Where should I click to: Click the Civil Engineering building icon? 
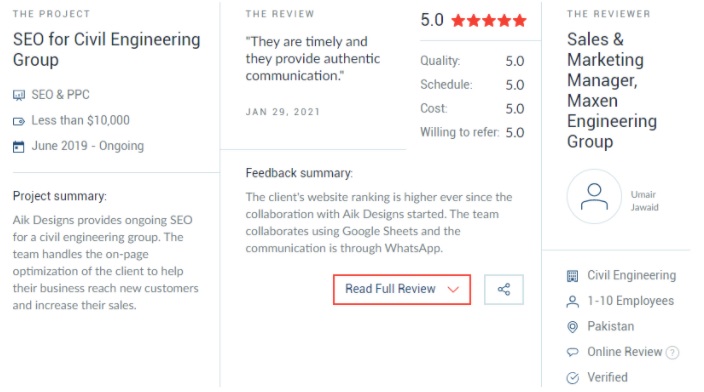coord(572,276)
